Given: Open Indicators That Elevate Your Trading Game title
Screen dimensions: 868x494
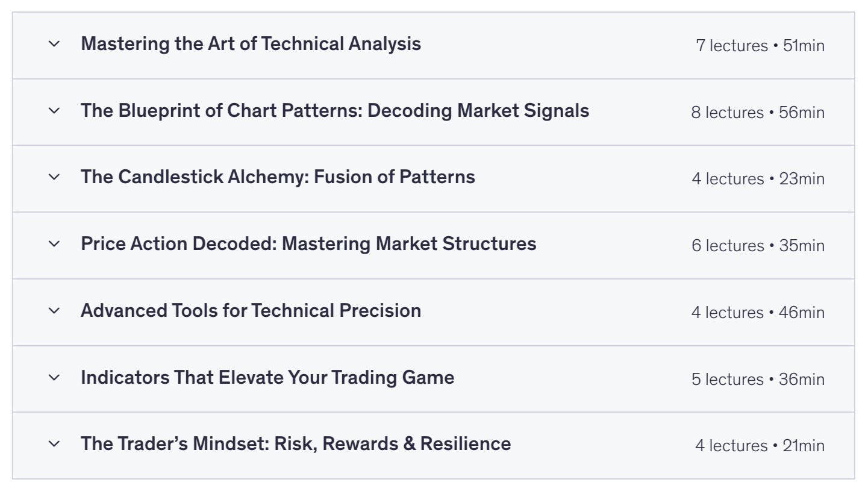Looking at the screenshot, I should (x=267, y=378).
